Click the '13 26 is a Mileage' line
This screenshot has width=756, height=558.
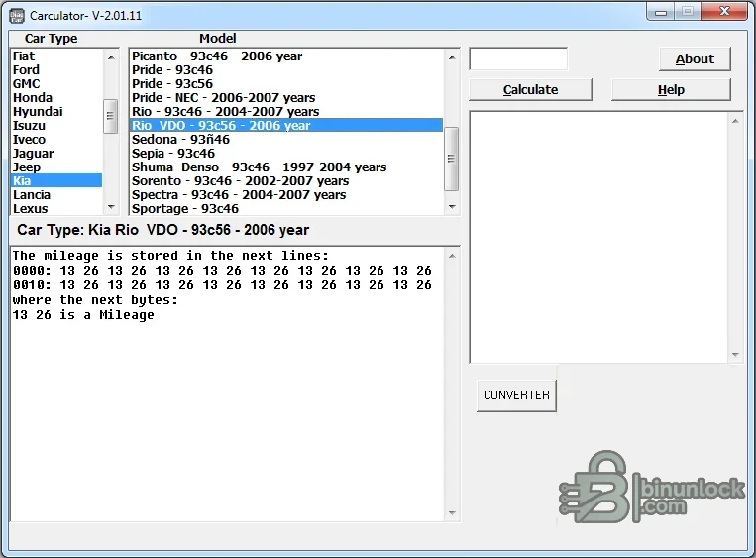click(x=83, y=315)
